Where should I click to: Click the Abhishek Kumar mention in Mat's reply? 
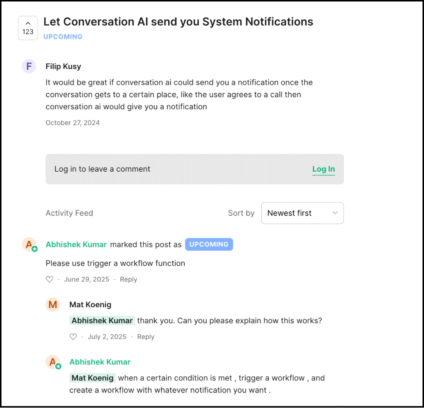(x=102, y=321)
